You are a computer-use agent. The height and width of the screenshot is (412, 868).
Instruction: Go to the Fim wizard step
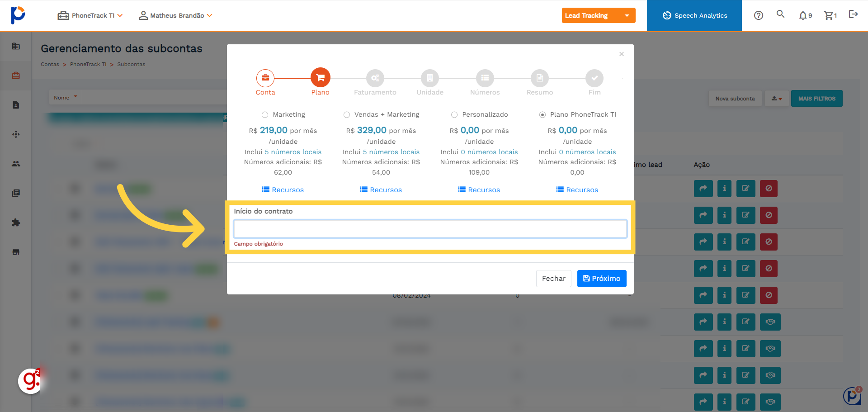point(594,83)
